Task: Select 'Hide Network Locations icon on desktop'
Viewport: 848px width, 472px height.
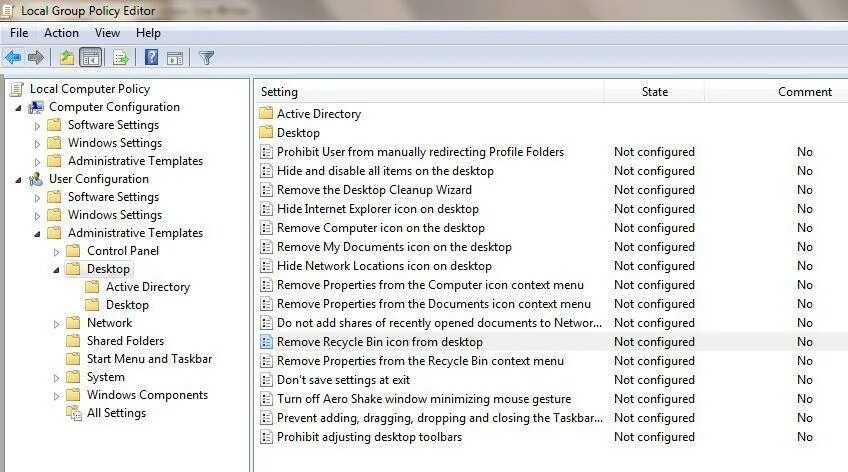Action: pyautogui.click(x=384, y=266)
